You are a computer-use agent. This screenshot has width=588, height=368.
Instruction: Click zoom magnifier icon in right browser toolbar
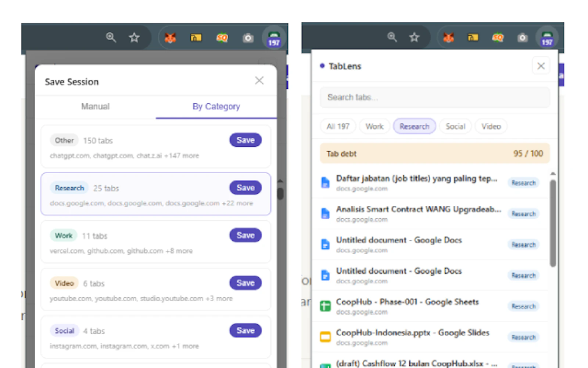[392, 37]
